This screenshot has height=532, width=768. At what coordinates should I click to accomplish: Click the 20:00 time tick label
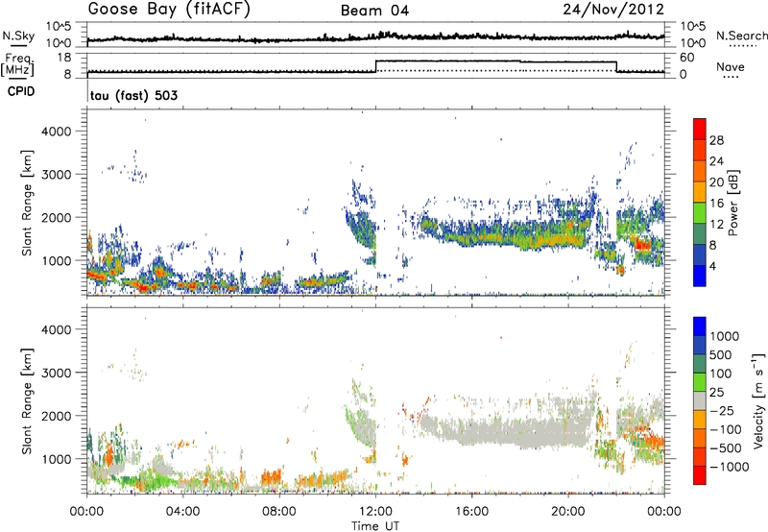(567, 512)
